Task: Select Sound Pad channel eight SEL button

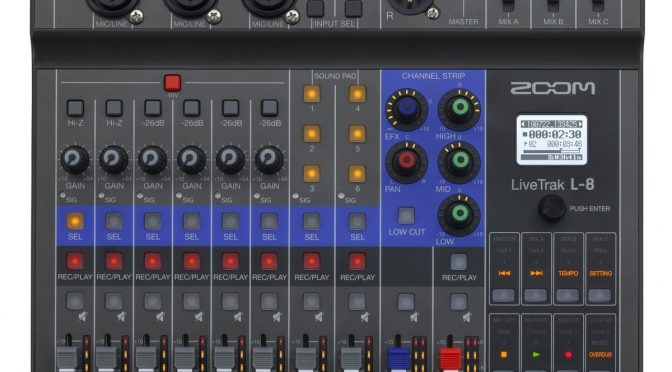Action: pos(357,221)
